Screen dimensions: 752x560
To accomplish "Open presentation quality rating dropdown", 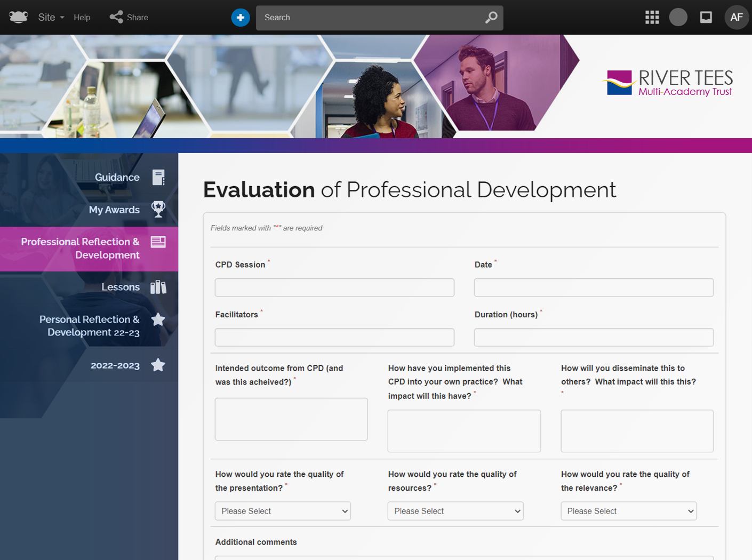I will [283, 511].
